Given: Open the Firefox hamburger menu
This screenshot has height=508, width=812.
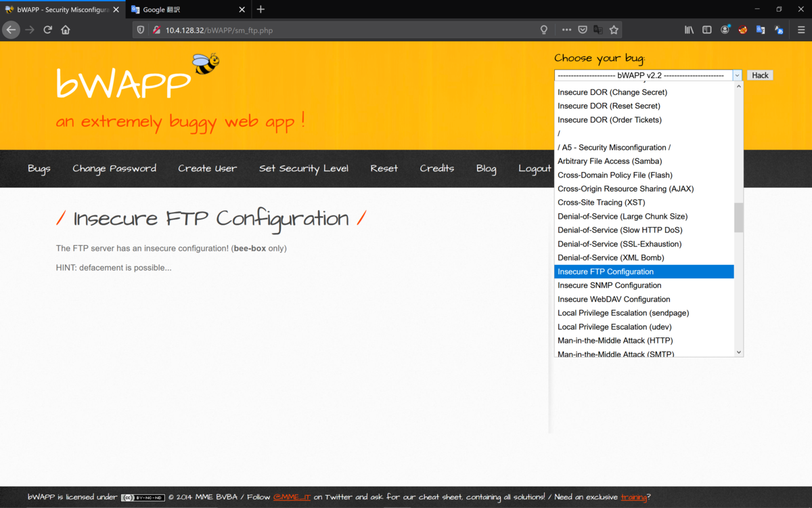Looking at the screenshot, I should pos(801,30).
